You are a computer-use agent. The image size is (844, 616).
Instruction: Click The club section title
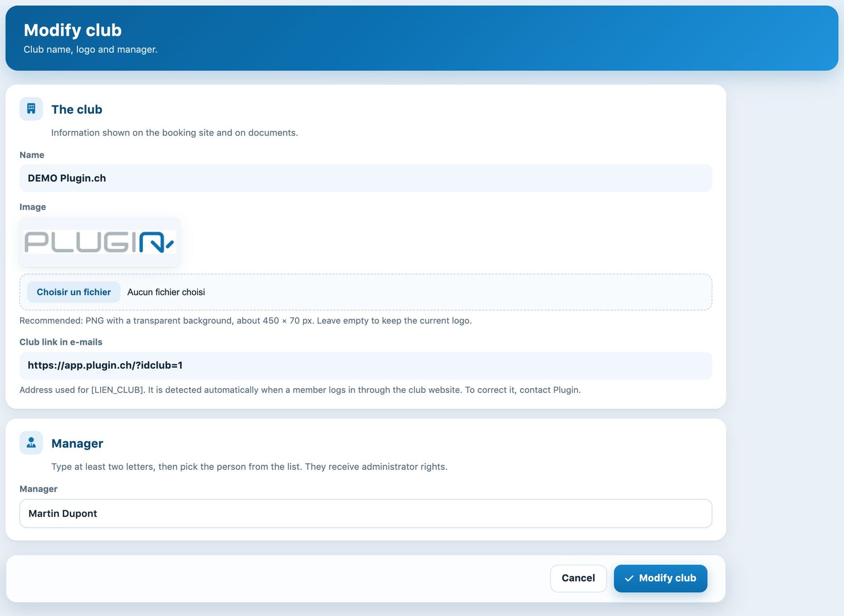(77, 110)
